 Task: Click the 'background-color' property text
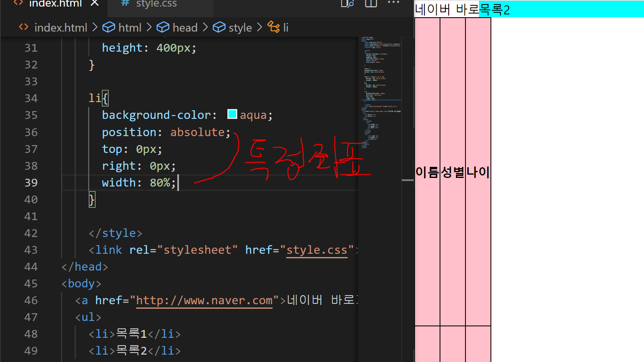[x=156, y=115]
